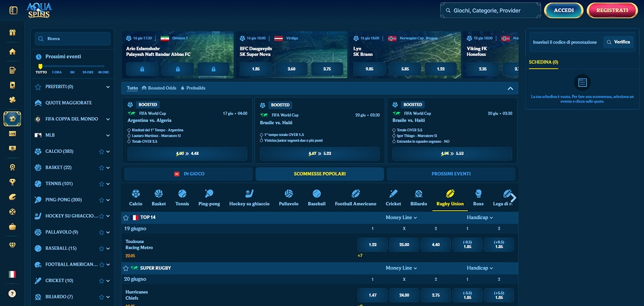Open the shopping bag shop icon
This screenshot has width=644, height=306.
click(13, 227)
